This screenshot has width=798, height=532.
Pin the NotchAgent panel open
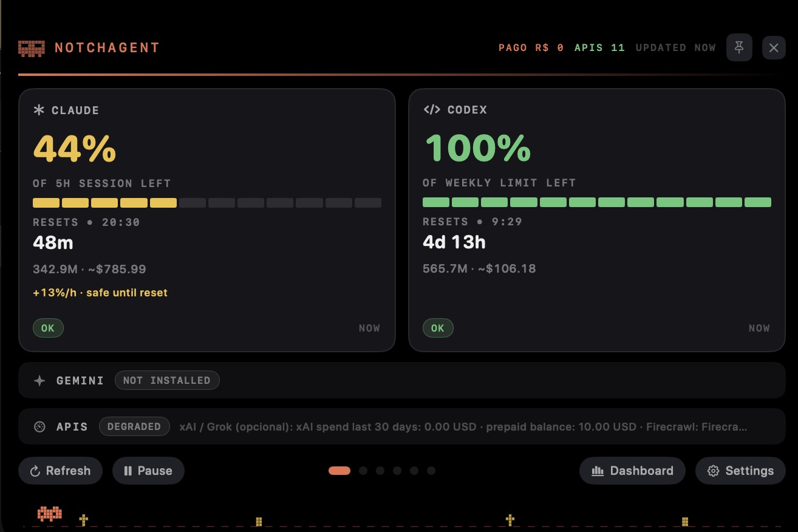pos(739,47)
